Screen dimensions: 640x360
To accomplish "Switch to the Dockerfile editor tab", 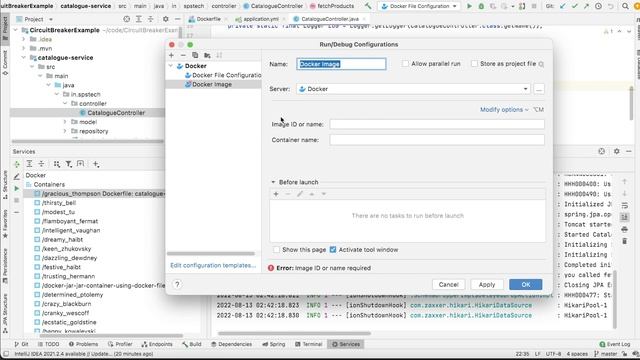I will 208,19.
